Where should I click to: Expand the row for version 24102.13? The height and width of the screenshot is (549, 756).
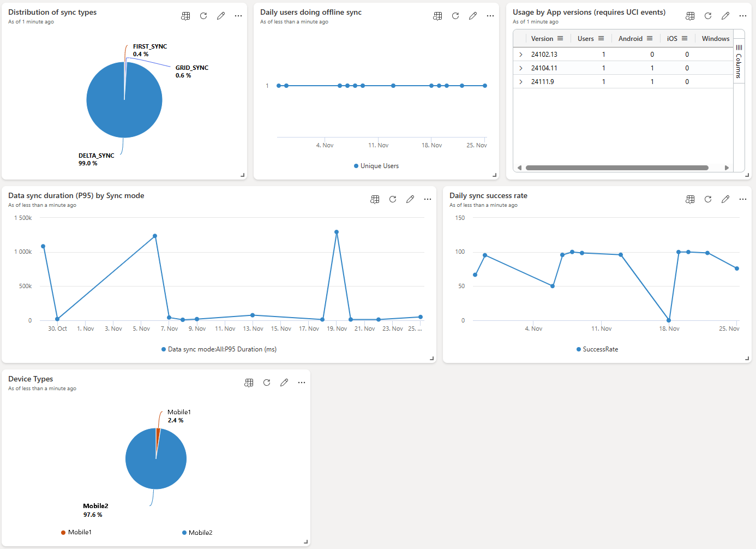(521, 54)
